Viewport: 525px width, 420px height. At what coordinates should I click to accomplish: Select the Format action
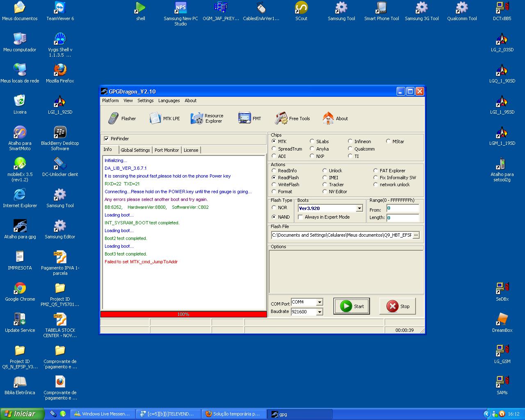coord(274,192)
